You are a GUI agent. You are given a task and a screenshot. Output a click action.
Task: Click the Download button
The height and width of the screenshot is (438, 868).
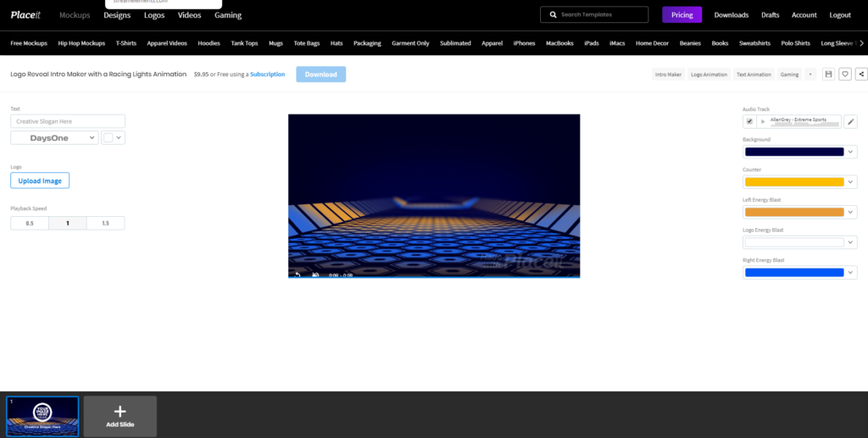(321, 74)
